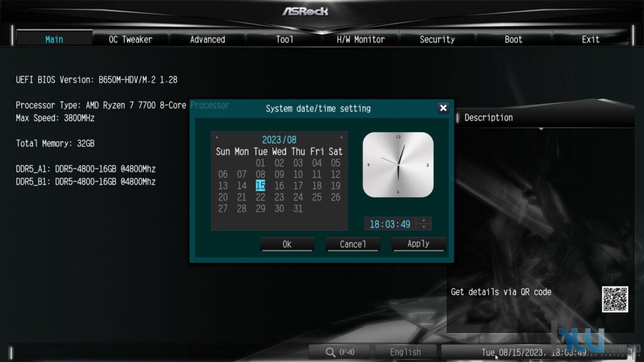Select day 29 in the calendar
The width and height of the screenshot is (644, 362).
click(x=260, y=209)
